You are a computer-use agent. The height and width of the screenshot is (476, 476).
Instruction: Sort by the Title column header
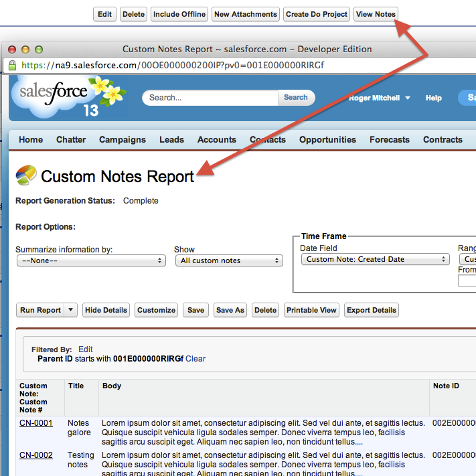(x=76, y=386)
